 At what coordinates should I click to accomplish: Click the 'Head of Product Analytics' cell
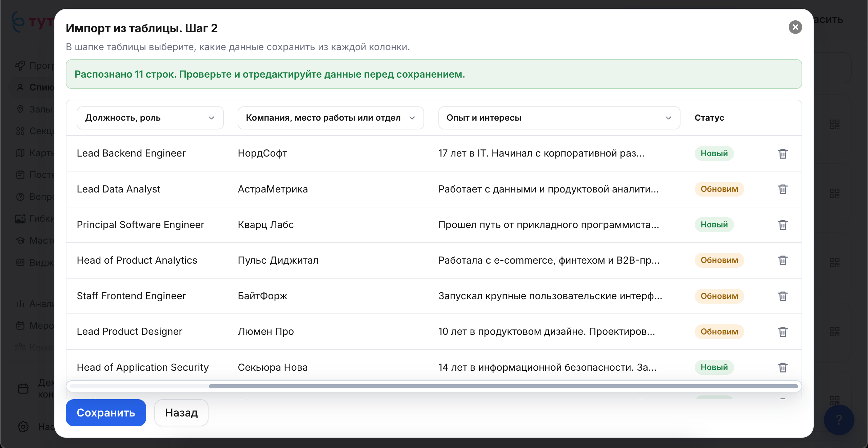coord(137,260)
